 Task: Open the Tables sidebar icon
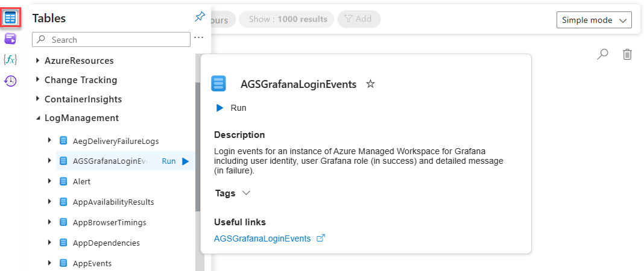[x=10, y=17]
